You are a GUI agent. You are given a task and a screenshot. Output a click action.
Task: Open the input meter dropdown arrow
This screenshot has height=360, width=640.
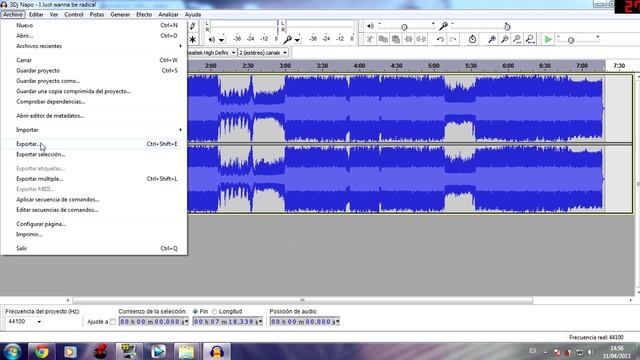click(x=297, y=40)
